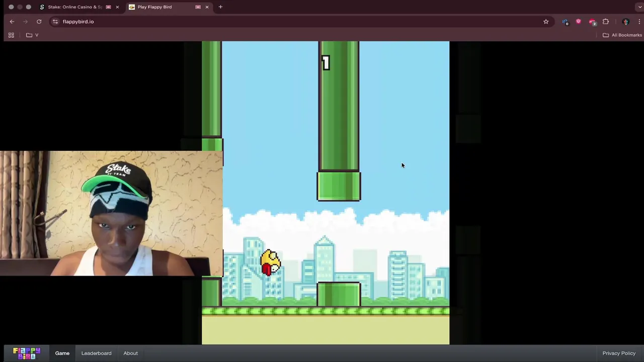The width and height of the screenshot is (644, 362).
Task: Open the pink shield U extension
Action: [578, 22]
